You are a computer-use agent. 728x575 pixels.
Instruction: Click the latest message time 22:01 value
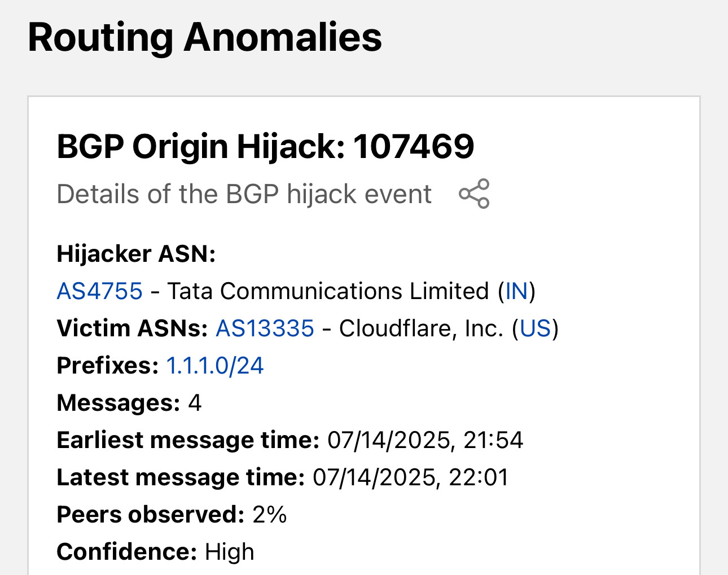pos(411,477)
